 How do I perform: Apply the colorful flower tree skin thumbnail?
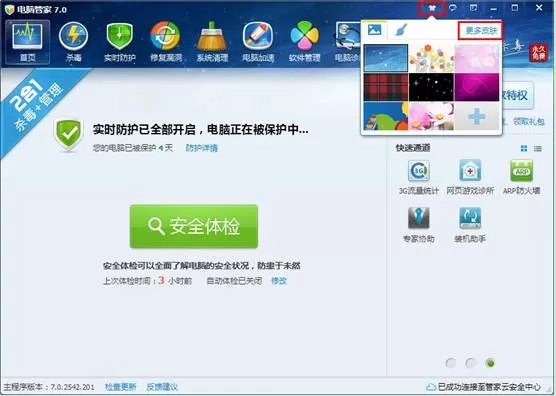[431, 58]
